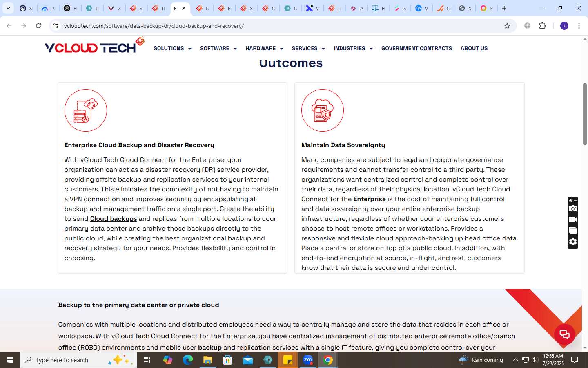This screenshot has height=368, width=588.
Task: Open the chat widget bubble
Action: [x=564, y=334]
